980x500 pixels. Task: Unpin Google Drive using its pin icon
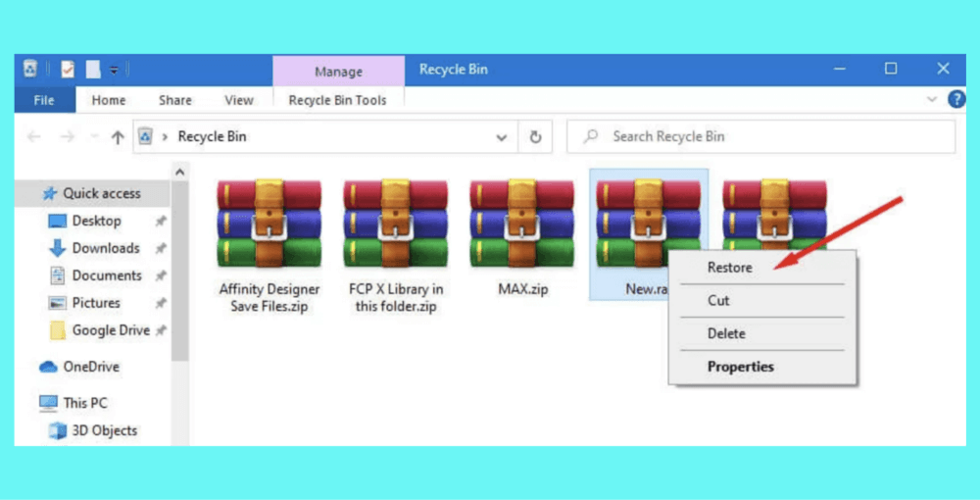[161, 330]
